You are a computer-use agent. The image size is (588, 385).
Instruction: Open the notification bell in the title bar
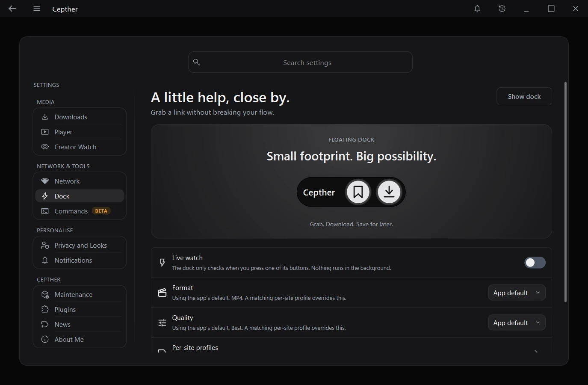point(477,9)
